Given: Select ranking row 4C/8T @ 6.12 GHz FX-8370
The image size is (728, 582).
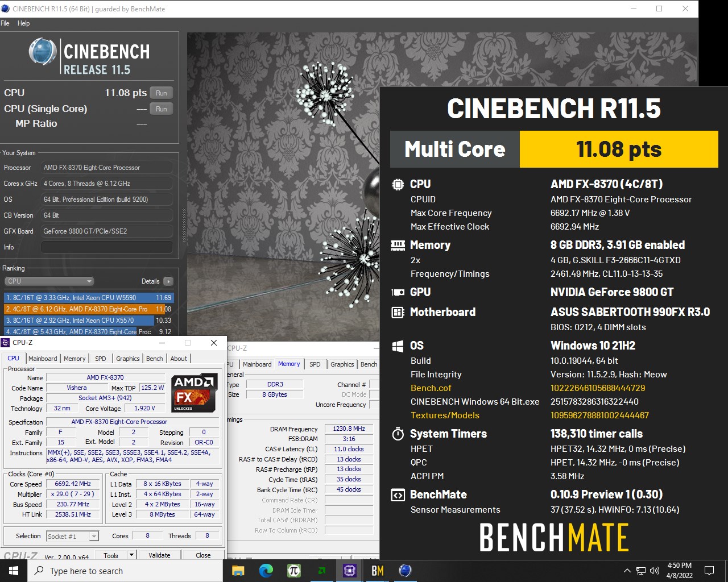Looking at the screenshot, I should (89, 309).
